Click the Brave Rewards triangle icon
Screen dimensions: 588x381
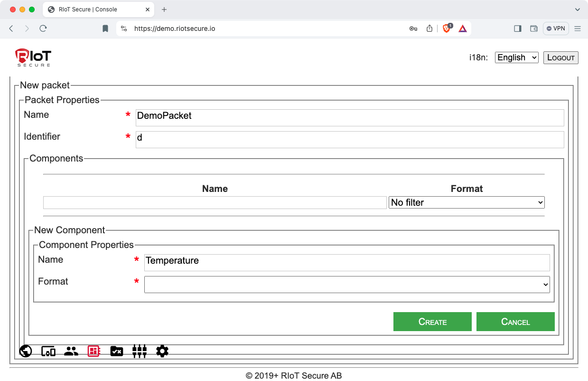coord(463,29)
